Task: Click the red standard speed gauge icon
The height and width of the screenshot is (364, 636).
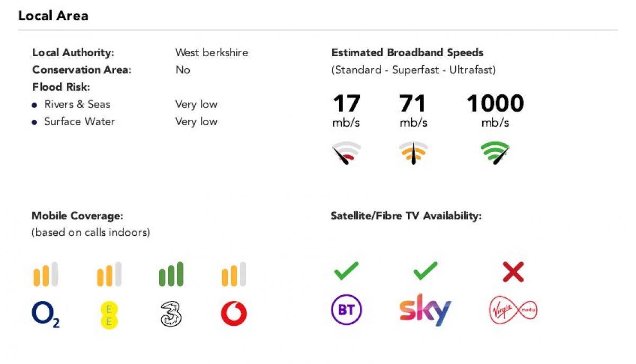Action: click(347, 154)
